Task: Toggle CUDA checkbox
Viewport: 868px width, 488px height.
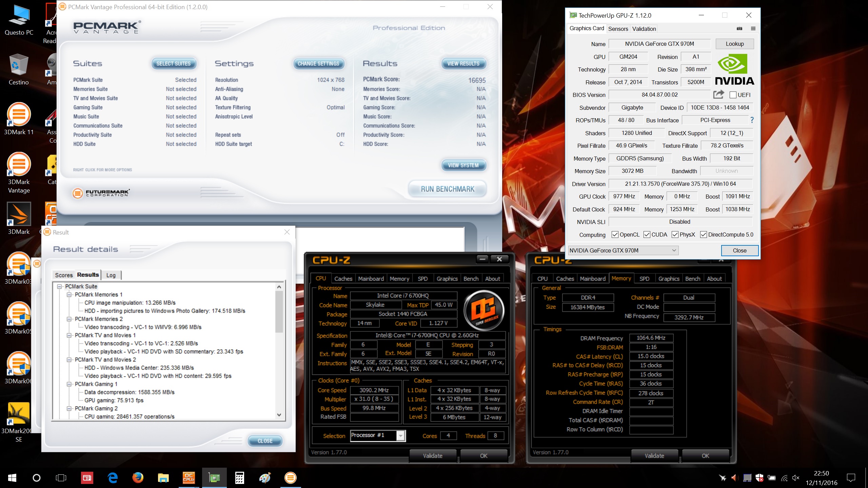Action: (x=647, y=235)
